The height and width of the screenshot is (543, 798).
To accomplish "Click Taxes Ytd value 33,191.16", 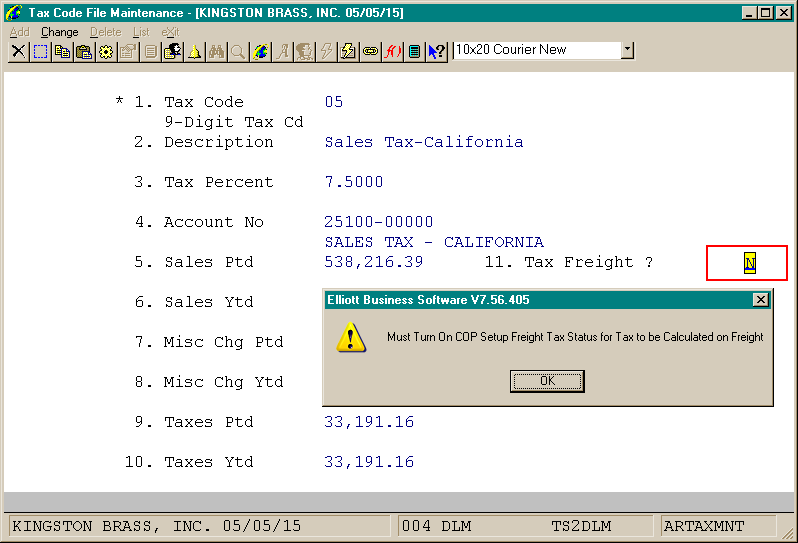I will pos(369,462).
